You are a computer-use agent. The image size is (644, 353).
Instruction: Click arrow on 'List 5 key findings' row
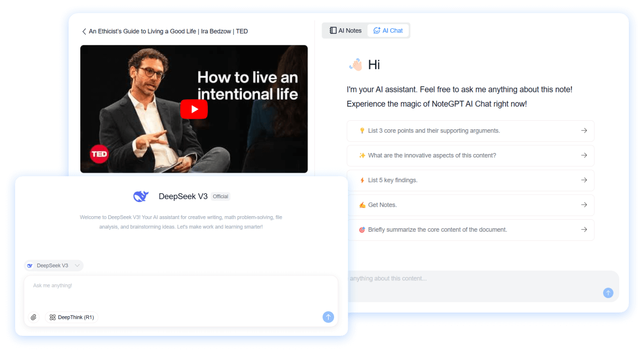[584, 180]
